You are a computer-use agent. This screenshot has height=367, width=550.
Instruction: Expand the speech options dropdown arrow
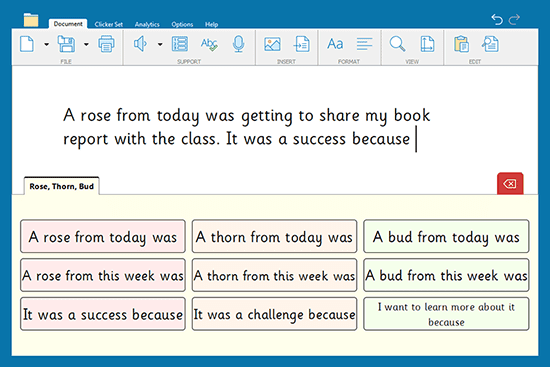pyautogui.click(x=160, y=45)
